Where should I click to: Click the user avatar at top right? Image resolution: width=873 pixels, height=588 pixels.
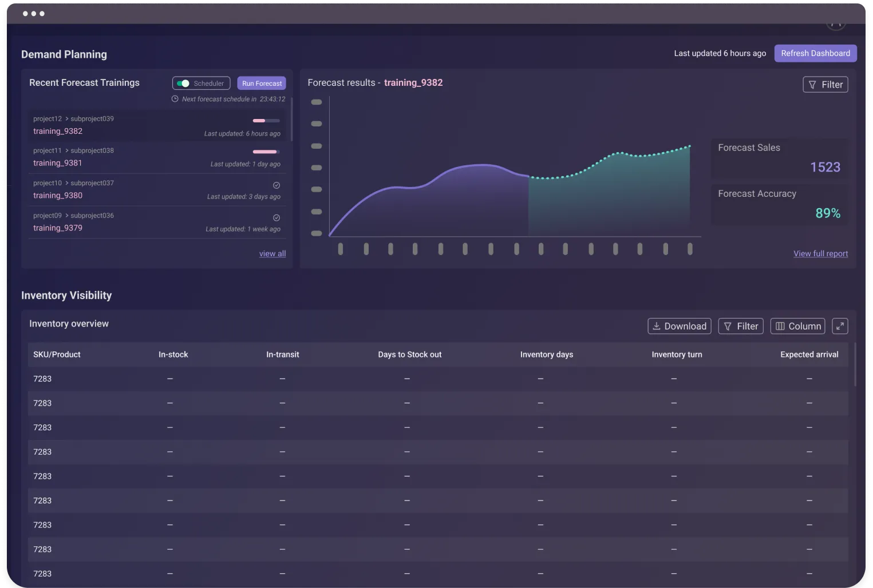pyautogui.click(x=835, y=22)
